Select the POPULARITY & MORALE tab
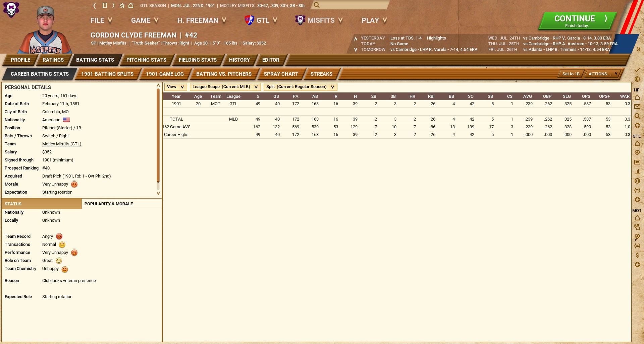The width and height of the screenshot is (644, 344). tap(109, 204)
